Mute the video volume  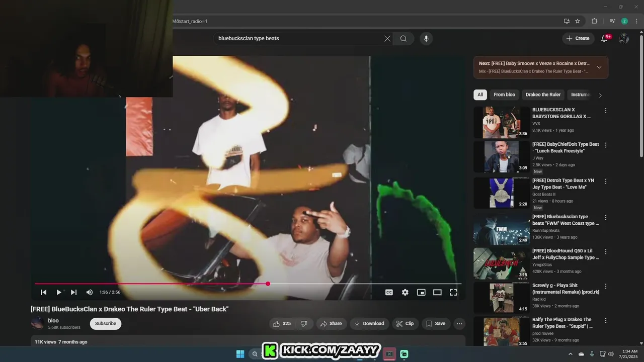(x=90, y=292)
